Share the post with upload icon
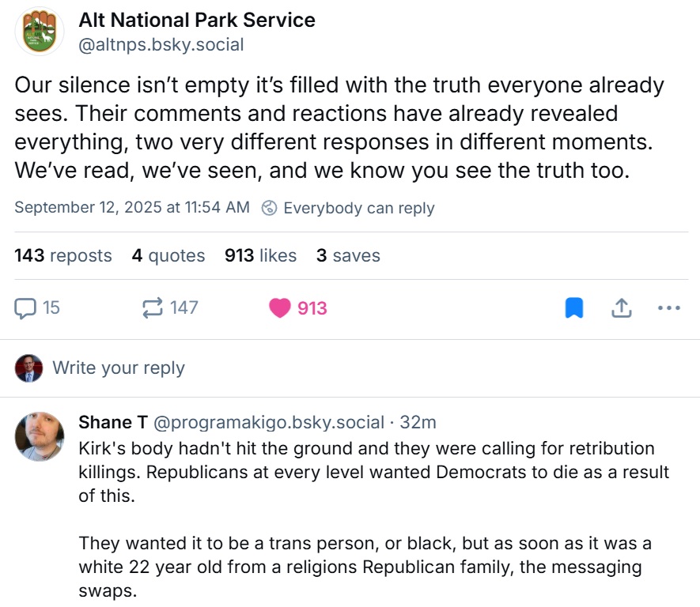The width and height of the screenshot is (700, 607). point(622,308)
